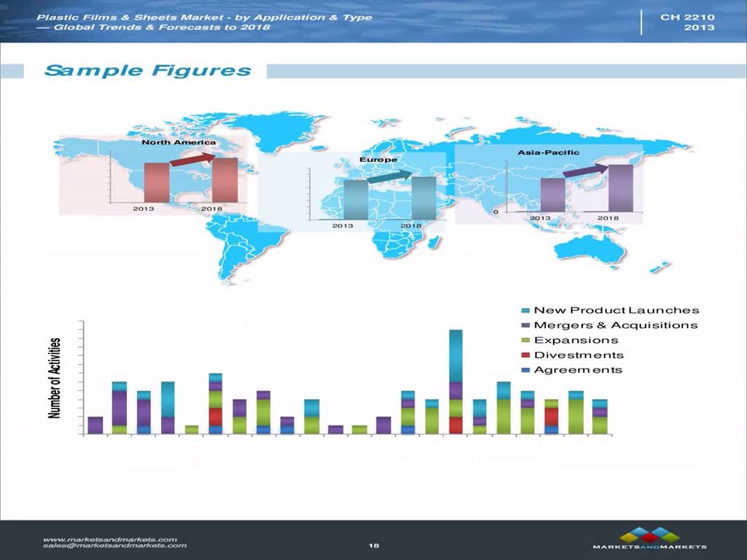
Task: Click the '2018' label under Europe chart
Action: click(411, 226)
